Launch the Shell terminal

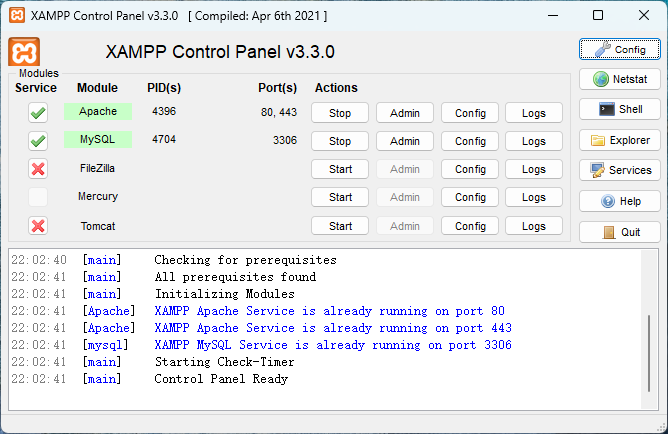click(619, 109)
